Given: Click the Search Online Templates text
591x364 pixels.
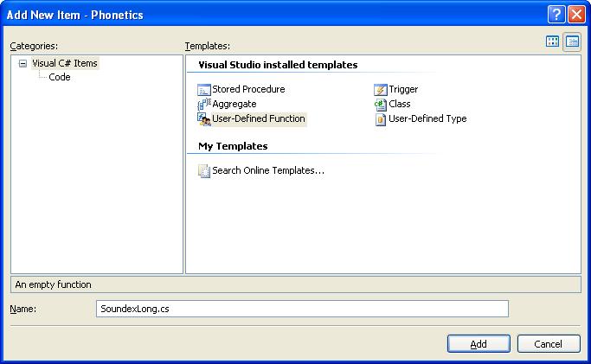Looking at the screenshot, I should [268, 170].
